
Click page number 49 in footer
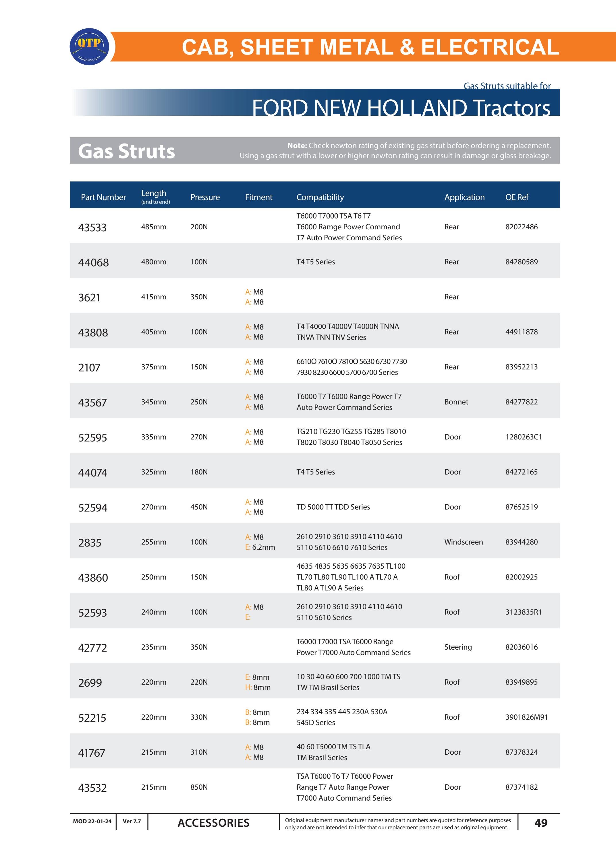540,823
